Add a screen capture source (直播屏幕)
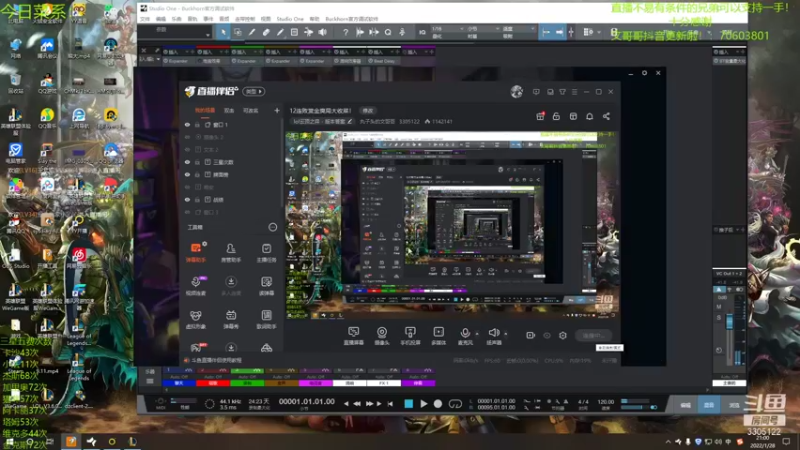Image resolution: width=800 pixels, height=450 pixels. 354,336
